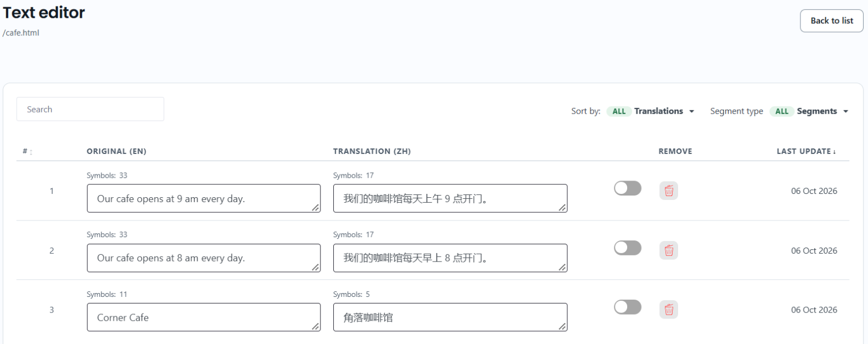
Task: Edit translation '我们的咖啡馆每天早上 8 点开门。'
Action: coord(450,258)
